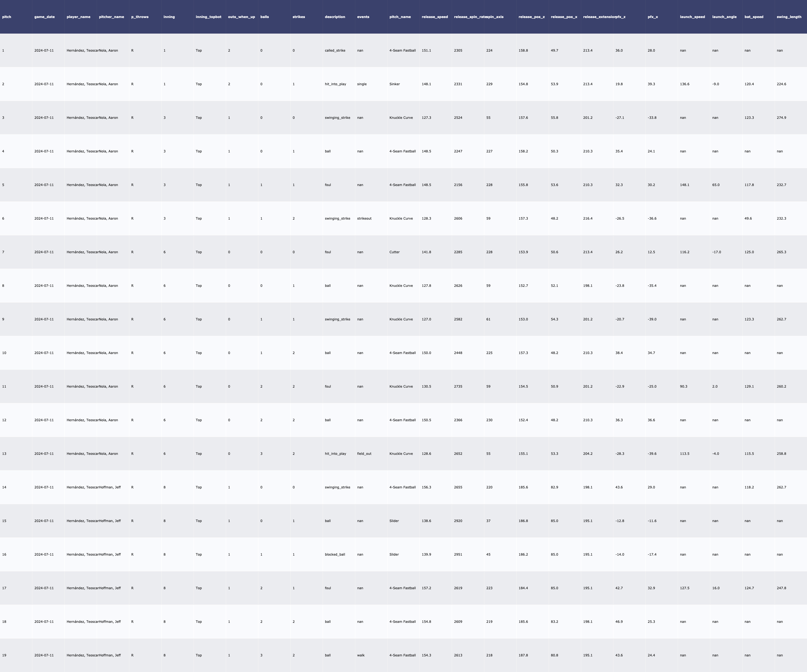Select the game_date column header
The height and width of the screenshot is (672, 807).
pos(45,17)
